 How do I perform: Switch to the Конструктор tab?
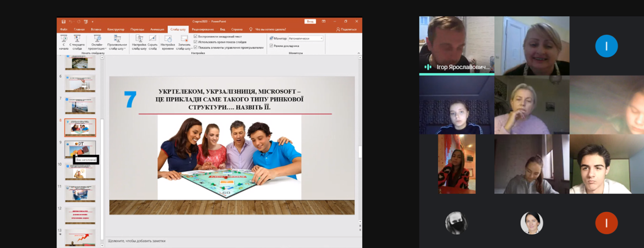pyautogui.click(x=116, y=30)
